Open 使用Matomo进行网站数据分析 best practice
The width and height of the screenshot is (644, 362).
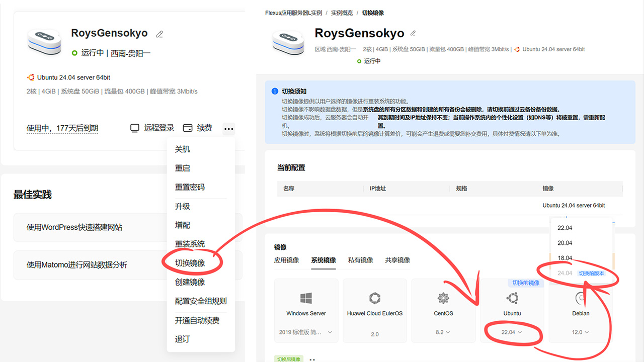point(128,265)
